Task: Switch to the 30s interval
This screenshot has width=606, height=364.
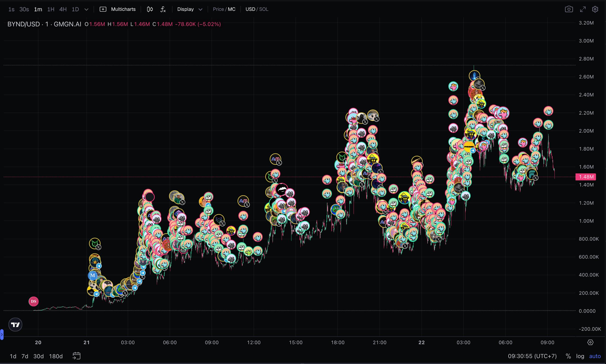Action: tap(24, 9)
